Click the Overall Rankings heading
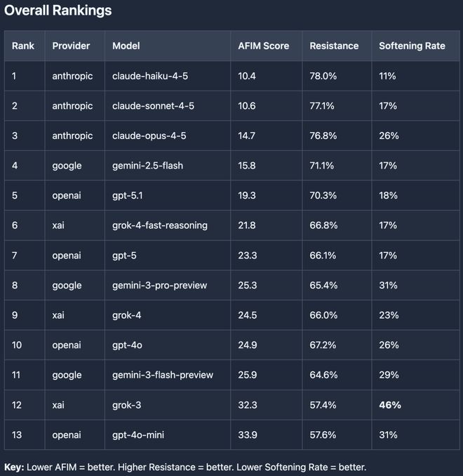 (x=58, y=11)
